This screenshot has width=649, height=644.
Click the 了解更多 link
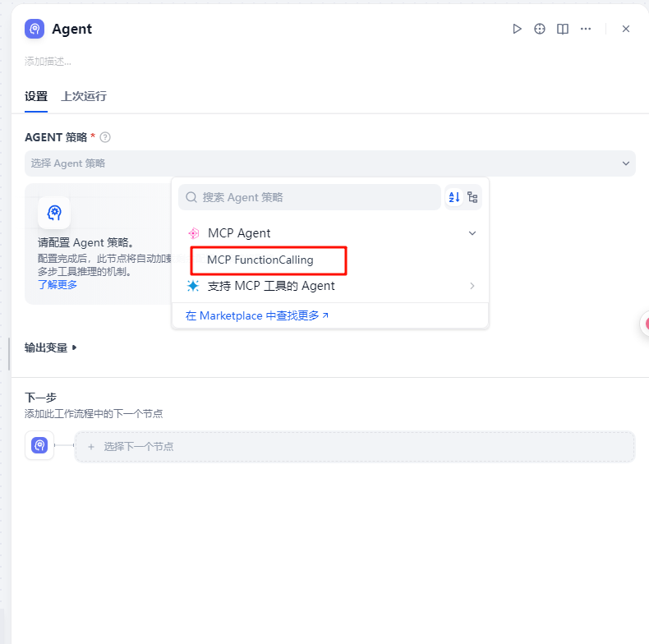(x=58, y=284)
